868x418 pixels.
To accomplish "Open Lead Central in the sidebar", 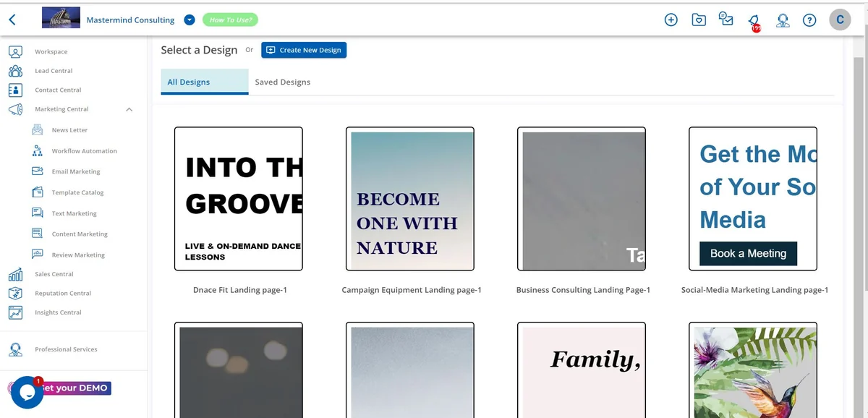I will pyautogui.click(x=54, y=71).
